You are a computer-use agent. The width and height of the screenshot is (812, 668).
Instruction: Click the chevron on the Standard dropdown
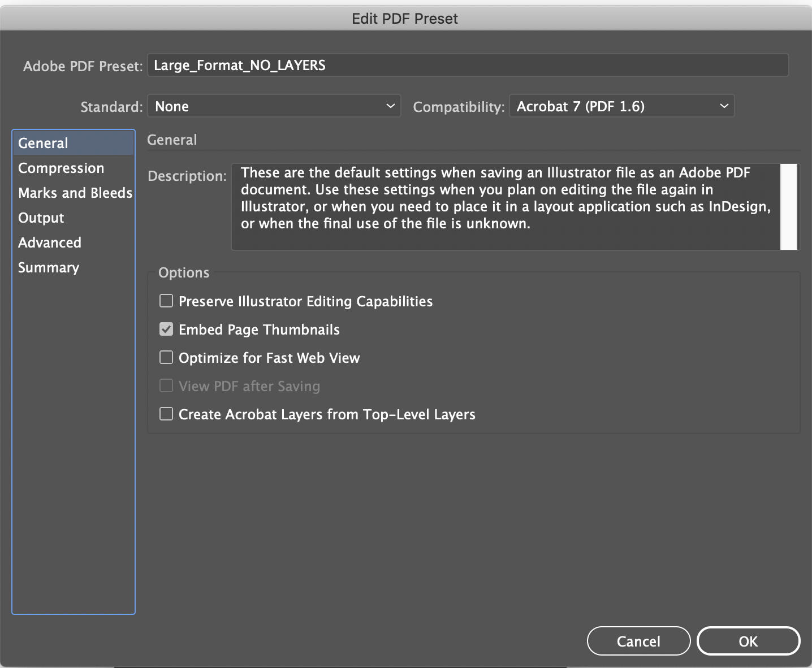tap(390, 106)
